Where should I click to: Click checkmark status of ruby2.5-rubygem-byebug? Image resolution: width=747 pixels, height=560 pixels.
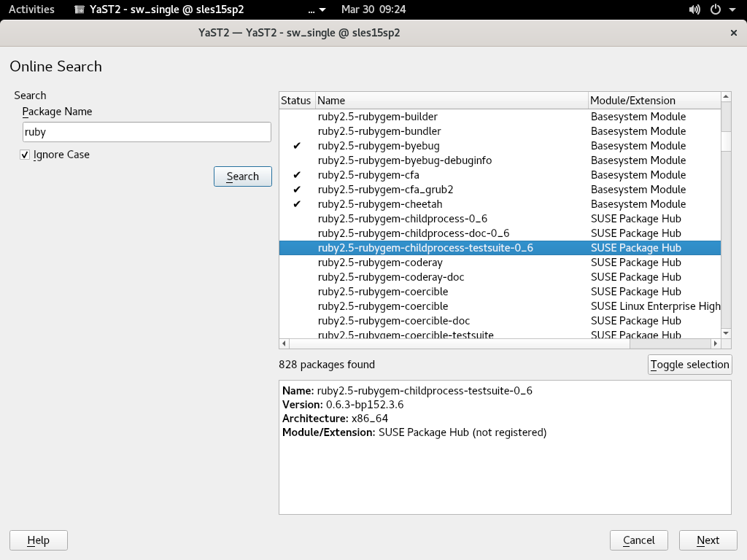point(297,146)
